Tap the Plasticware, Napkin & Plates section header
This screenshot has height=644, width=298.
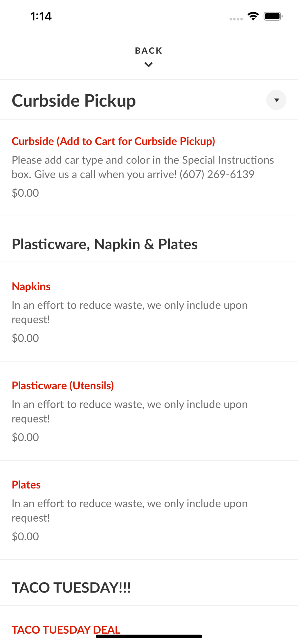tap(105, 244)
